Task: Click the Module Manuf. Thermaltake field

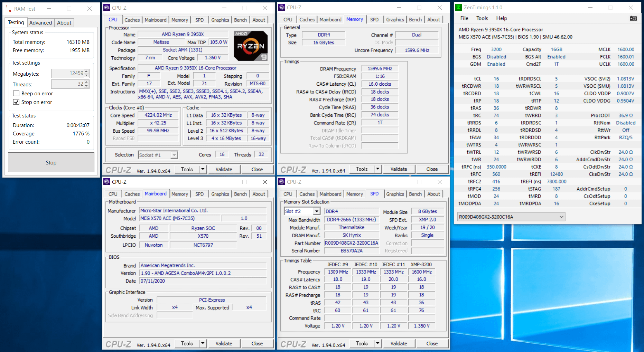Action: 352,227
